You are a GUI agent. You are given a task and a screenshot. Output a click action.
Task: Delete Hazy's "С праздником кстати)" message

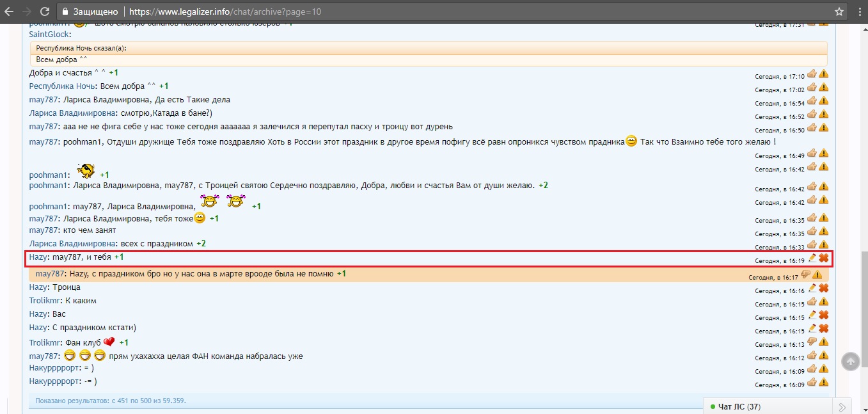point(824,328)
